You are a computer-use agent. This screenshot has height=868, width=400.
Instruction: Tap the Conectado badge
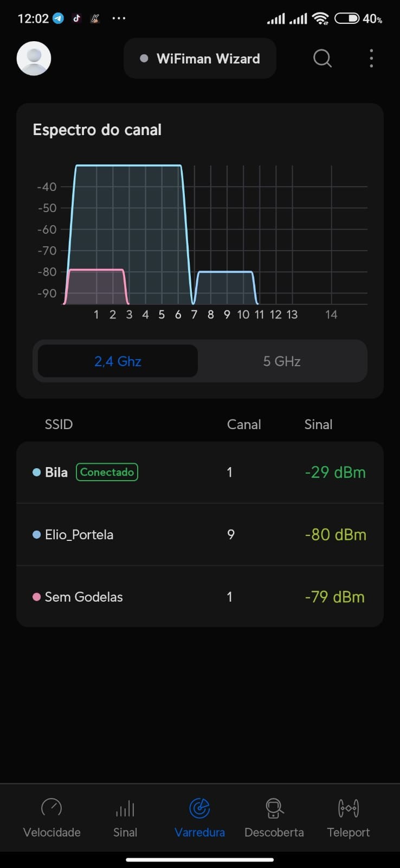coord(107,472)
